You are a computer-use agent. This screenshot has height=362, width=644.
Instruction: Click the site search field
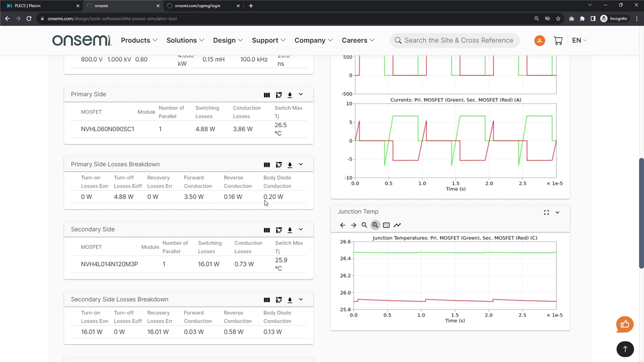[x=456, y=40]
